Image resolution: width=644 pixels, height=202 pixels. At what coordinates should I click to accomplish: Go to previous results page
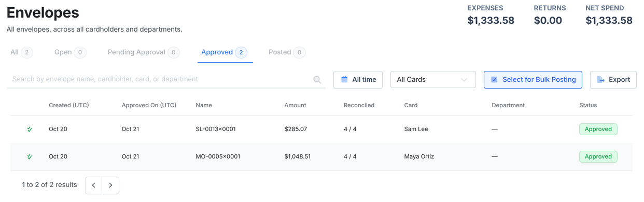coord(94,185)
